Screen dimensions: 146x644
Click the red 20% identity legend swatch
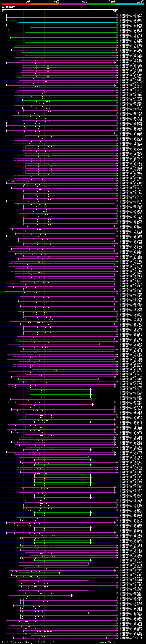click(16, 4)
